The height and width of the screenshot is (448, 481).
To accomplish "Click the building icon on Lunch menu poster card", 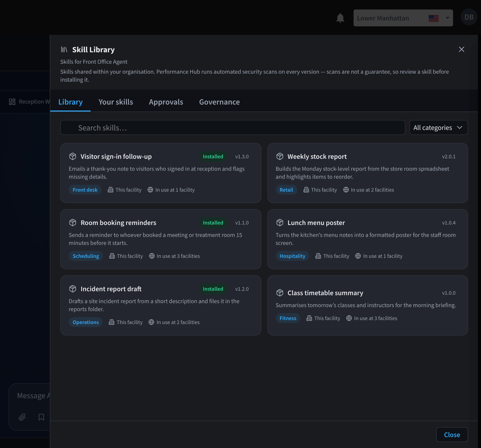I will pos(318,256).
